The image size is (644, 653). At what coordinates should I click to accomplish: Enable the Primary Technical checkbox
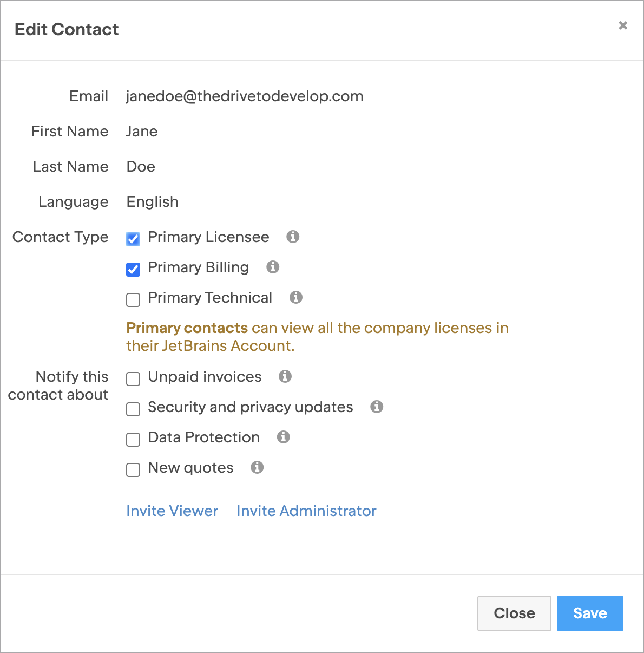click(133, 299)
